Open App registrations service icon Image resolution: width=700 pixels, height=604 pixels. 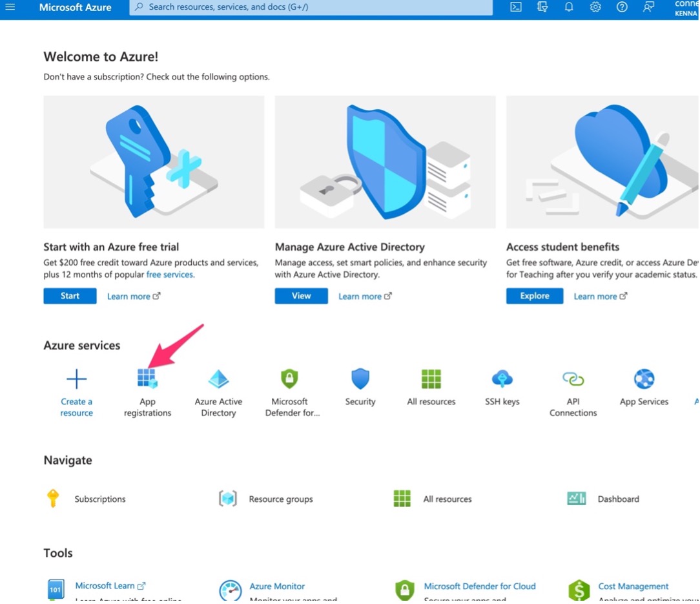[x=147, y=379]
